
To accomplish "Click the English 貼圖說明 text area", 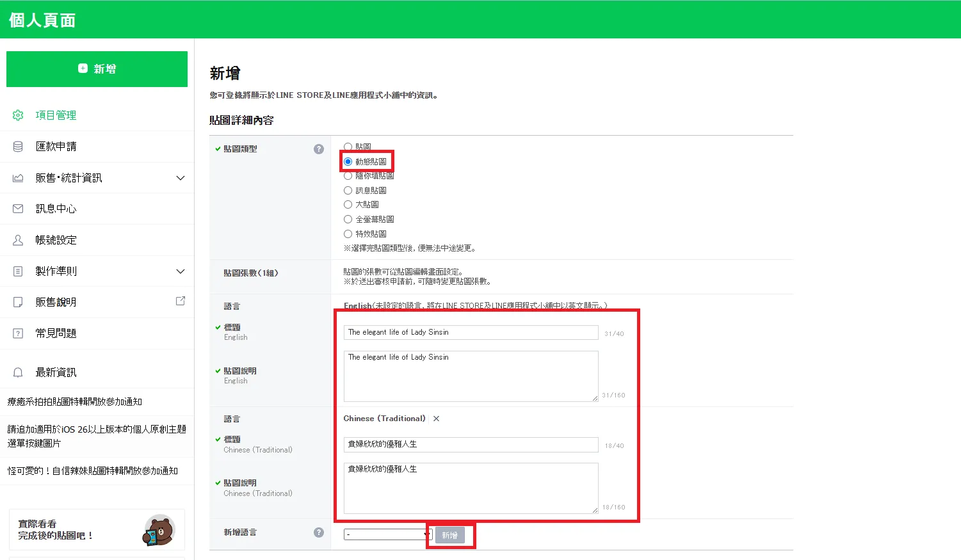I will click(471, 376).
